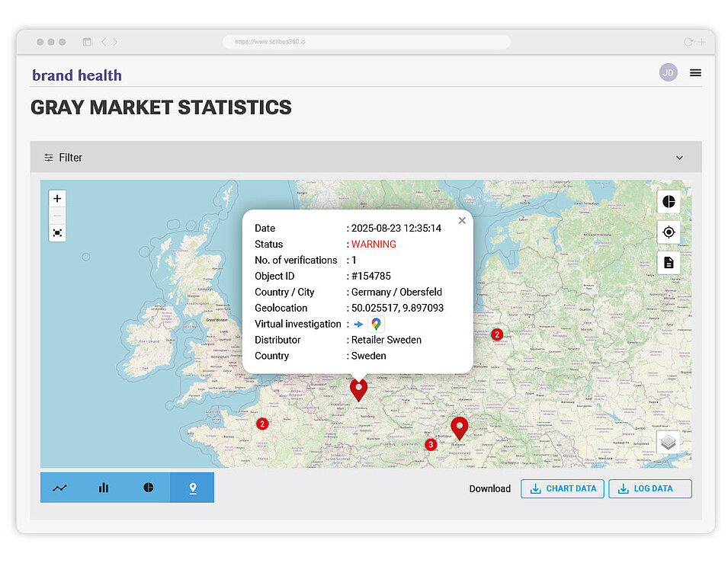Screen dimensions: 728x563
Task: Open the map layers switcher
Action: (668, 442)
